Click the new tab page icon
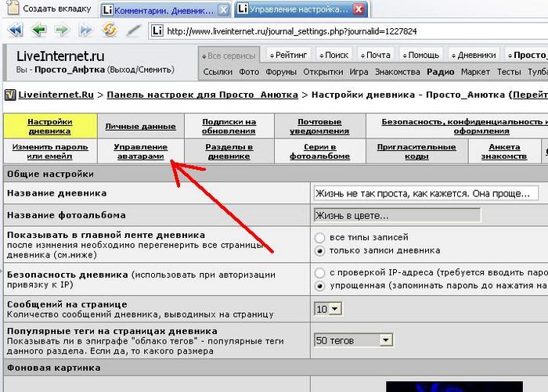Image resolution: width=548 pixels, height=392 pixels. pos(12,9)
